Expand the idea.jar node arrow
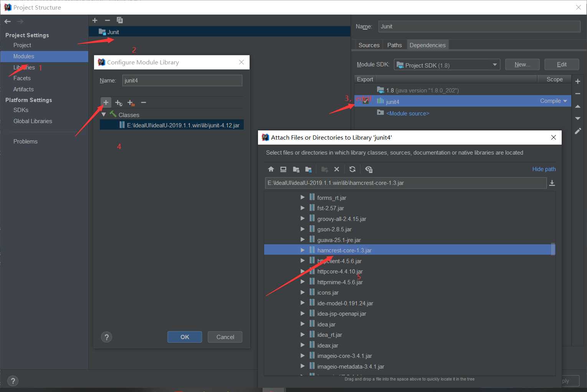This screenshot has height=392, width=587. (x=303, y=324)
